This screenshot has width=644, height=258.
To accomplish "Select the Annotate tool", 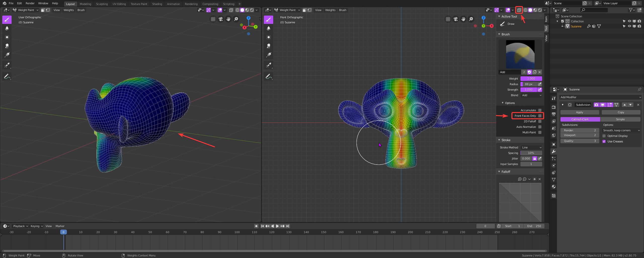I will tap(7, 76).
